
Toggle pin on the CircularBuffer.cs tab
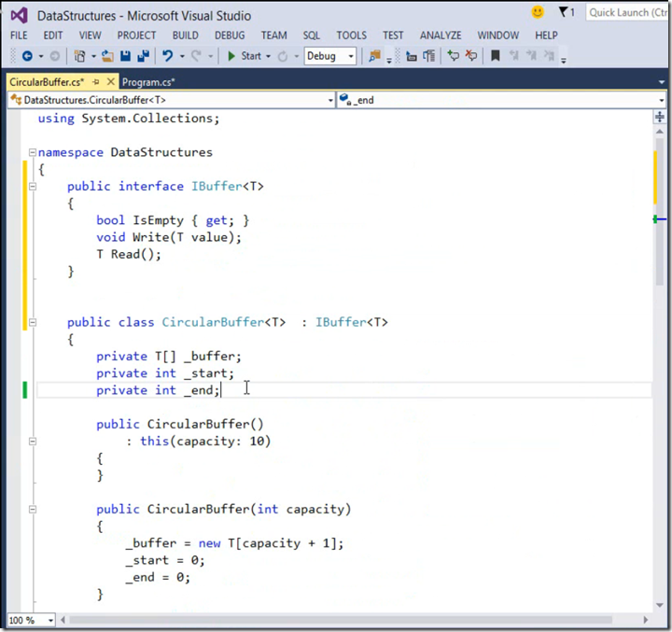tap(96, 82)
